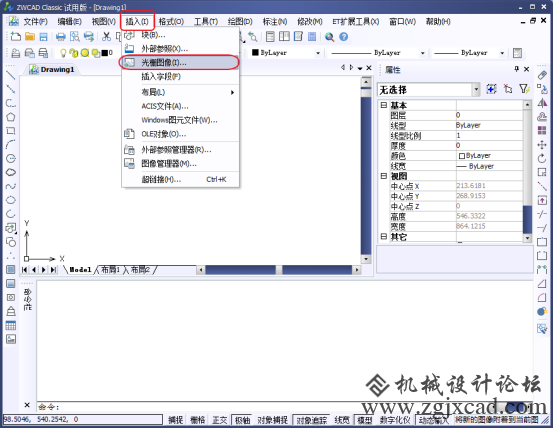Select the Mirror tool in right toolbar
554x428 pixels.
coord(542,103)
